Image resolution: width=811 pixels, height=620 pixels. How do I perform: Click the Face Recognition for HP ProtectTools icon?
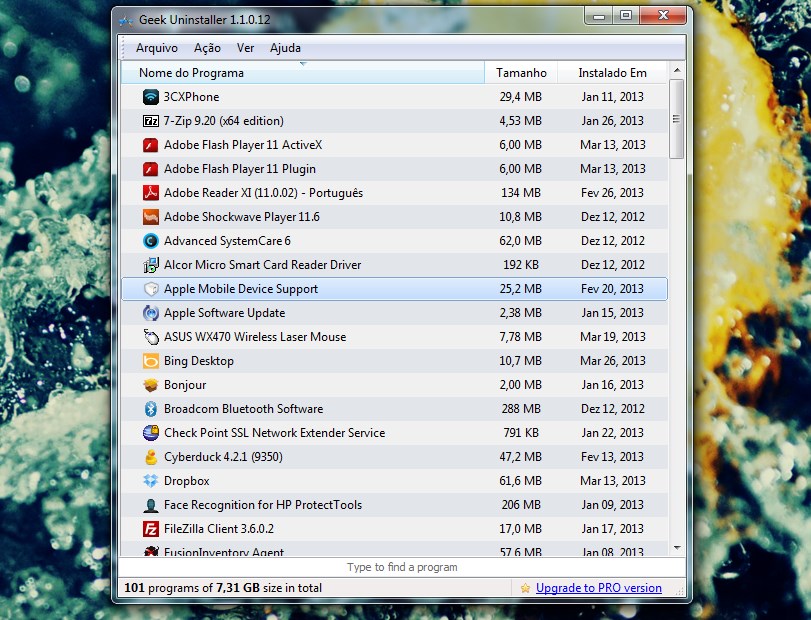(x=151, y=505)
